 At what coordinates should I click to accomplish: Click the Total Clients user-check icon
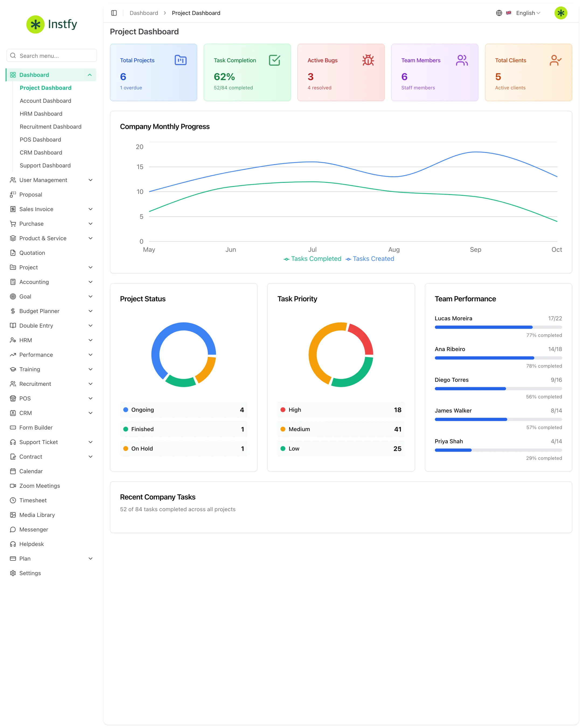(555, 60)
